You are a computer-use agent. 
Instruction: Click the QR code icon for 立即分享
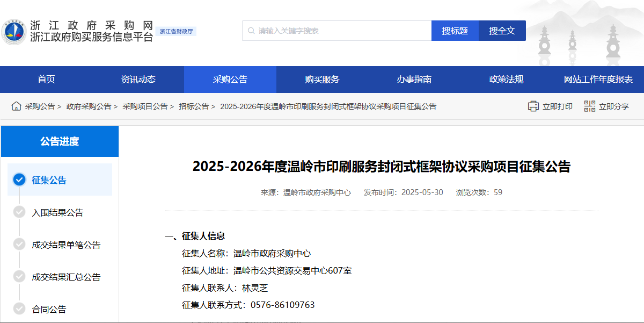[590, 106]
